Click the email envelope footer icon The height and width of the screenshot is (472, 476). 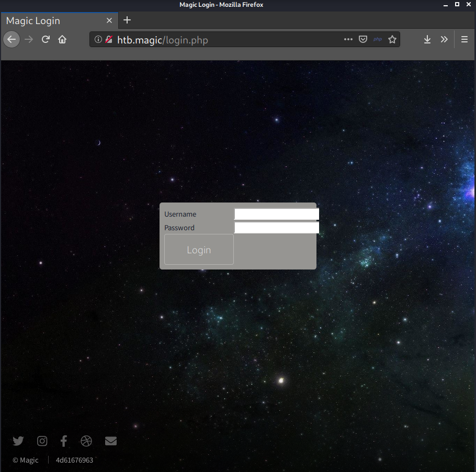coord(111,441)
